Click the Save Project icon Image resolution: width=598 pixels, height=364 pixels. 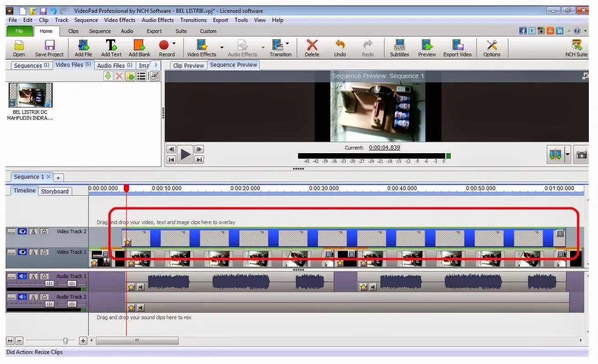49,48
